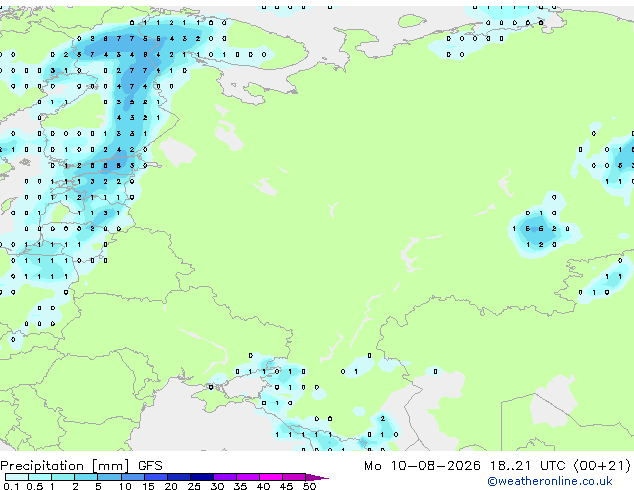This screenshot has width=634, height=490.
Task: Click the '0.5' legend label
Action: 35,486
